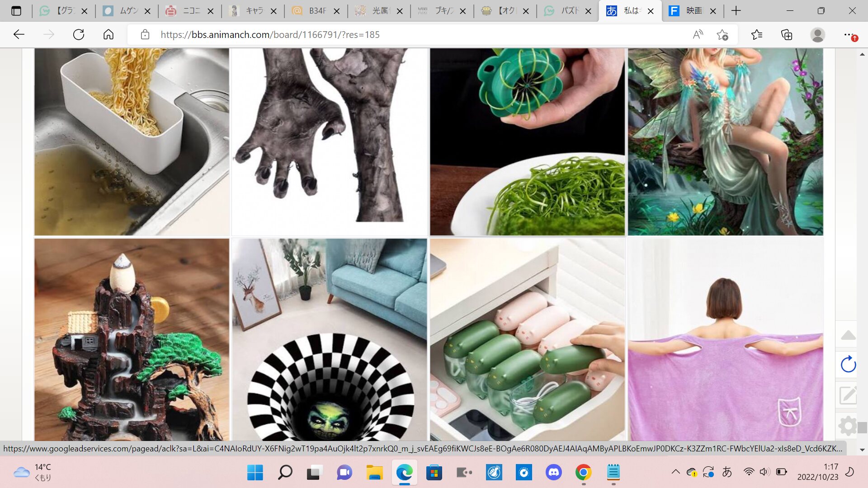The image size is (868, 488).
Task: Click the write-post pencil widget
Action: coord(848,395)
